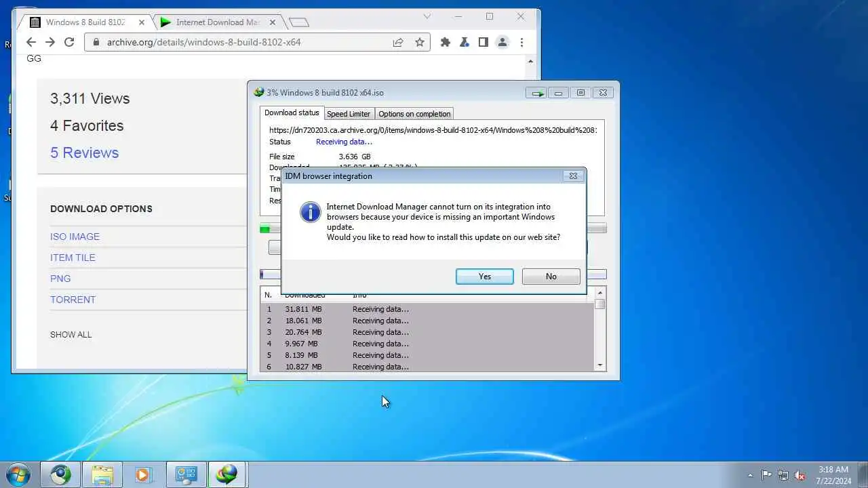Select connection row 2 with 18.061 MB

coord(427,321)
